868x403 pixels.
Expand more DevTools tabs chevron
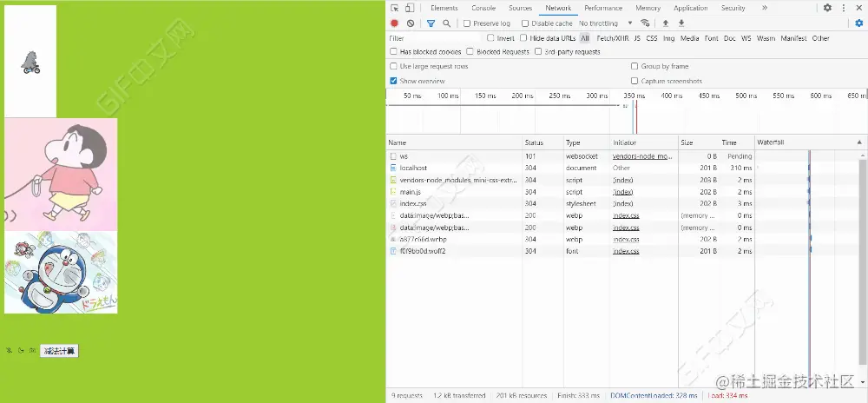(765, 8)
